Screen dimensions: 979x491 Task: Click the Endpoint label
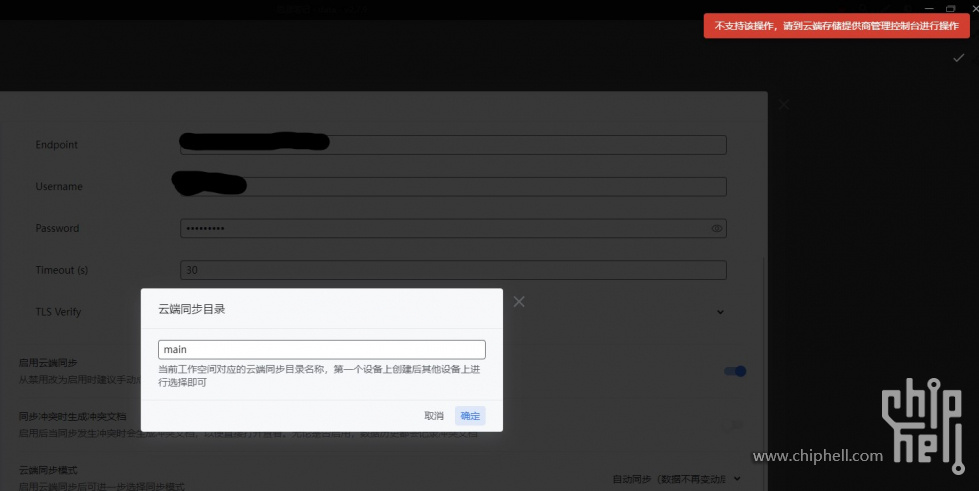click(57, 145)
